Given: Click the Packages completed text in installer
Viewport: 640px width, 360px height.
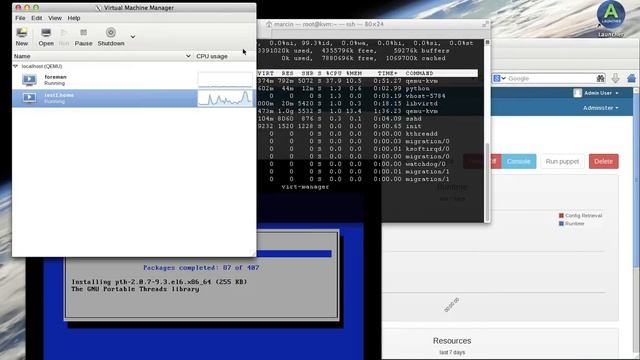Looking at the screenshot, I should [201, 268].
